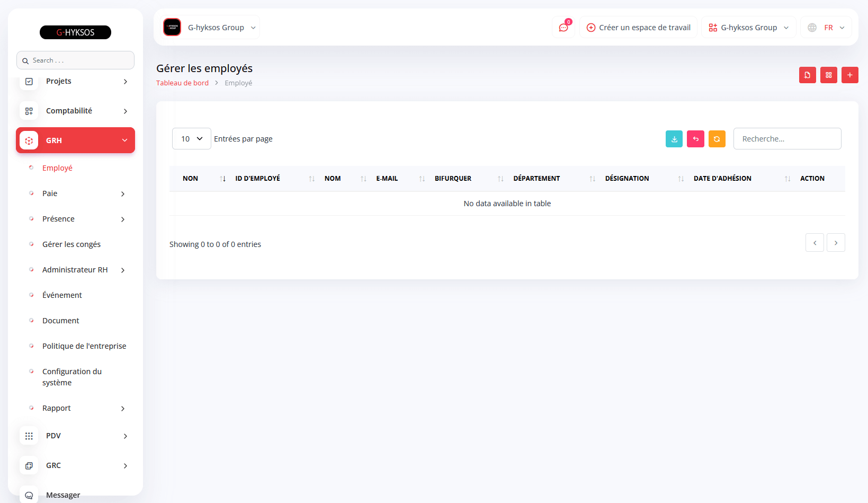Click Créer un espace de travail button
Screen dimensions: 868x503
[638, 28]
